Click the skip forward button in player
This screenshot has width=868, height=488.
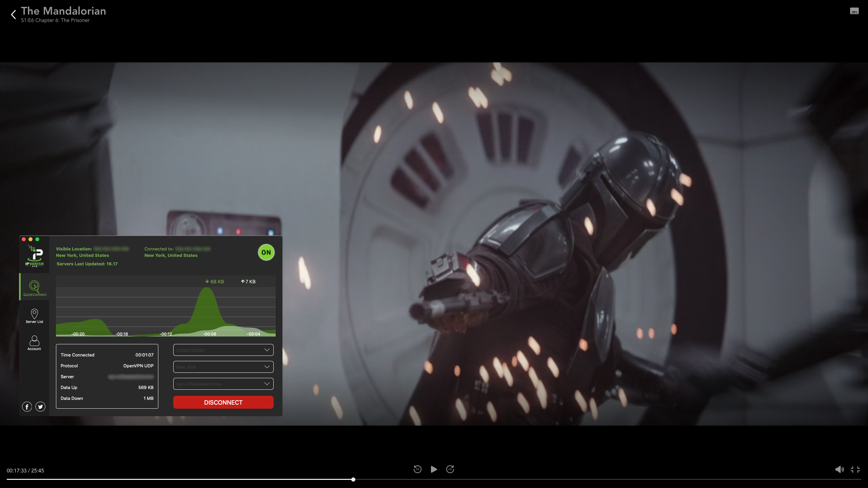coord(450,469)
